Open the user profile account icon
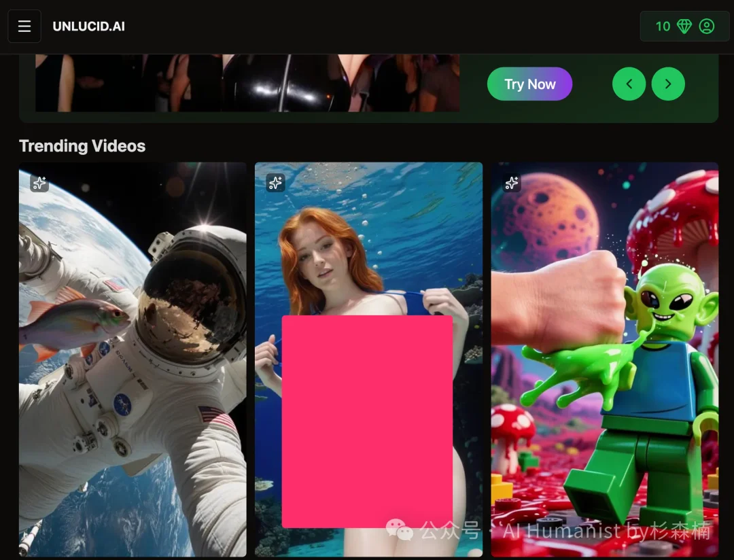 [x=707, y=27]
